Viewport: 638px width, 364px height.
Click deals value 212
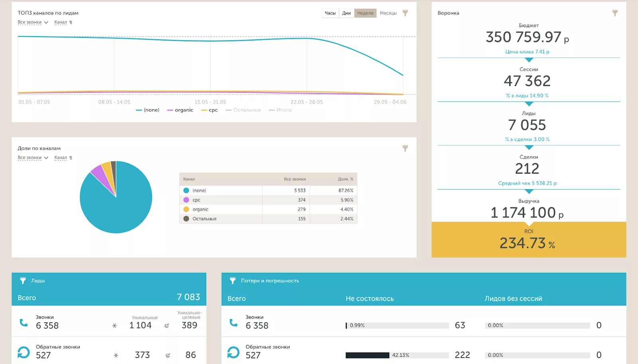click(527, 169)
